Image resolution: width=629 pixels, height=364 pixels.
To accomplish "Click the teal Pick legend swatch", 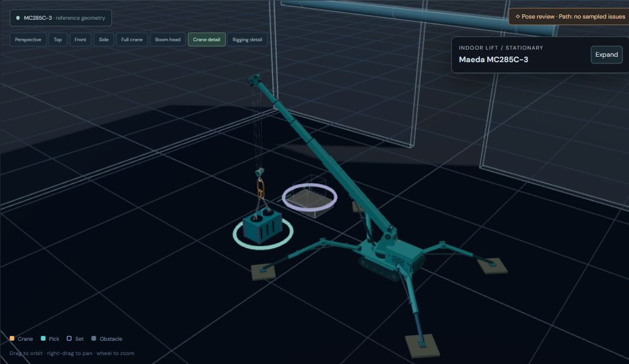I will (x=43, y=339).
